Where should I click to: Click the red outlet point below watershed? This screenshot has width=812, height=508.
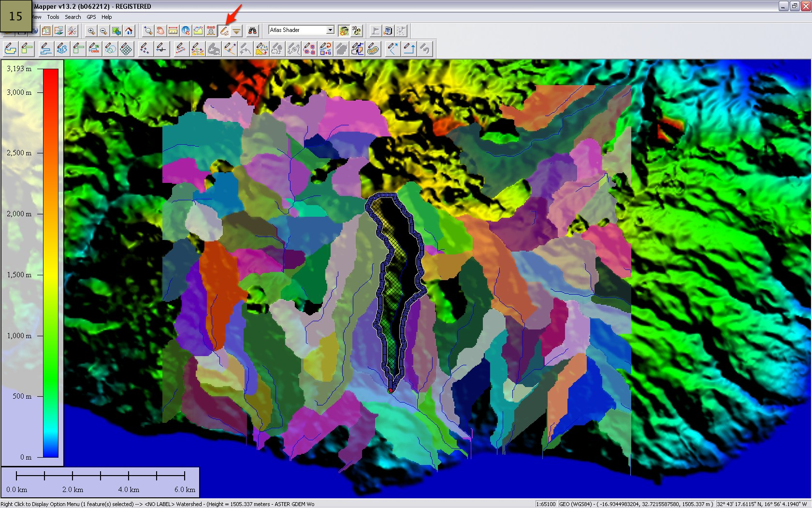391,390
